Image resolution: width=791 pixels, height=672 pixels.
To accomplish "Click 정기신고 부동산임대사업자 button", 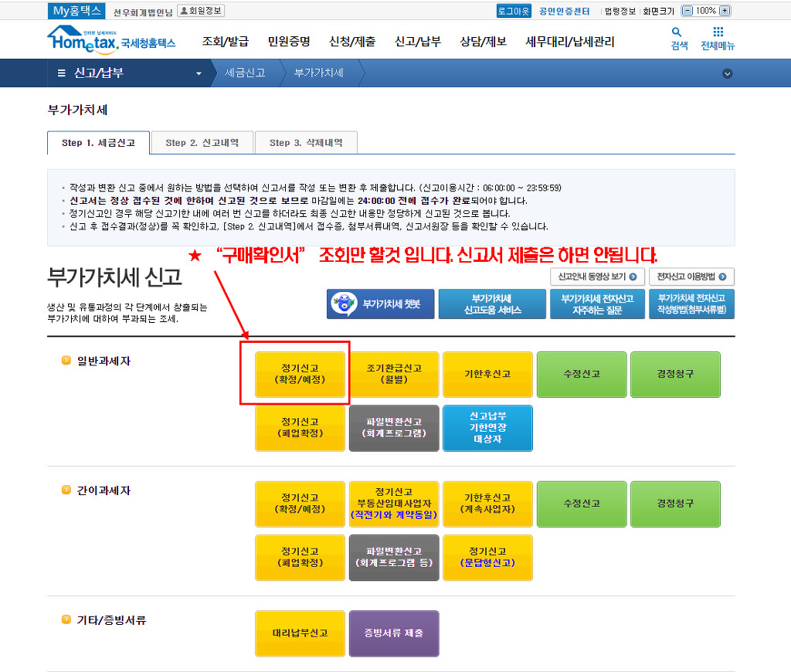I will [x=394, y=504].
